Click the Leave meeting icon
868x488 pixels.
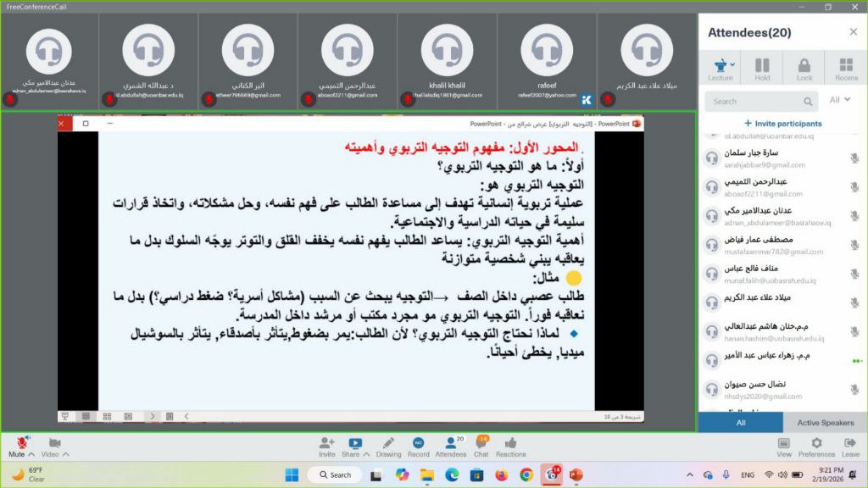click(x=850, y=443)
